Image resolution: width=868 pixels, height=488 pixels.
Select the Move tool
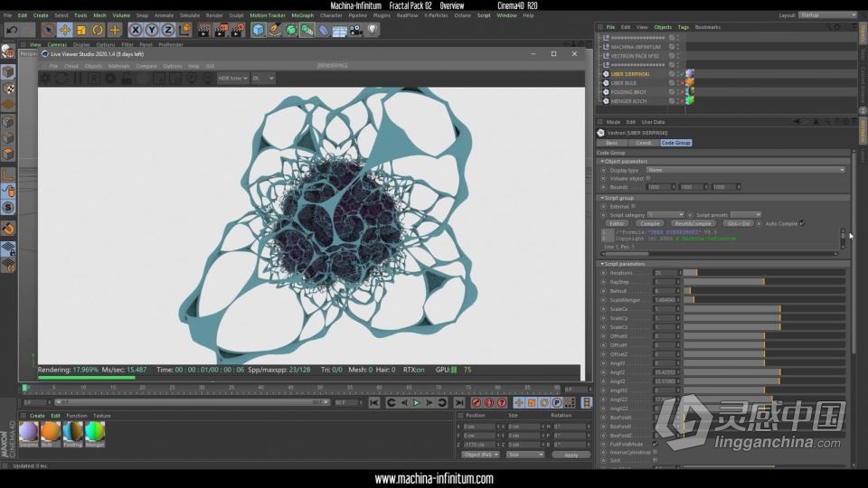(x=65, y=30)
